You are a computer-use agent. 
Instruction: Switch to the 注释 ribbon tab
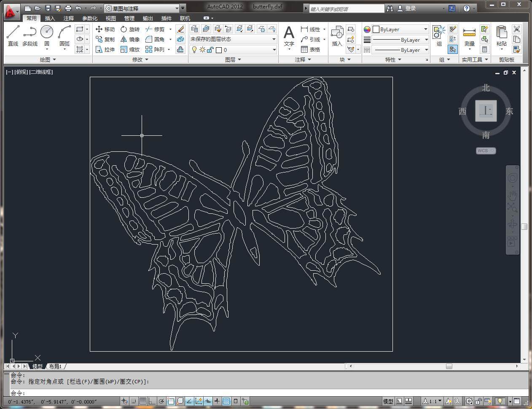(69, 18)
